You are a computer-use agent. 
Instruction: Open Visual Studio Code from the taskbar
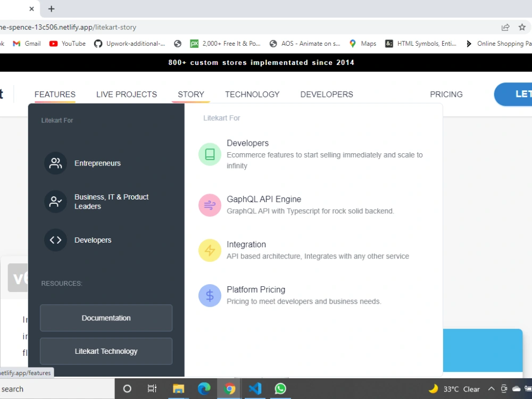tap(255, 389)
